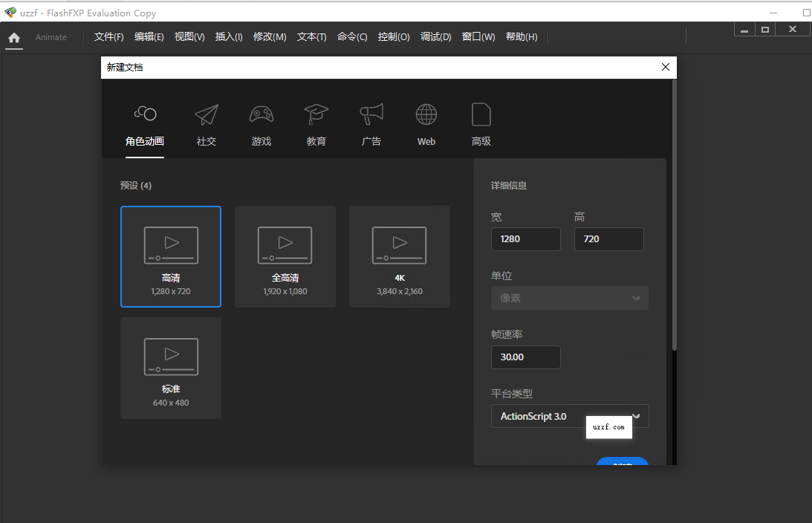Click the 帮助 menu item
This screenshot has width=812, height=523.
pyautogui.click(x=522, y=36)
